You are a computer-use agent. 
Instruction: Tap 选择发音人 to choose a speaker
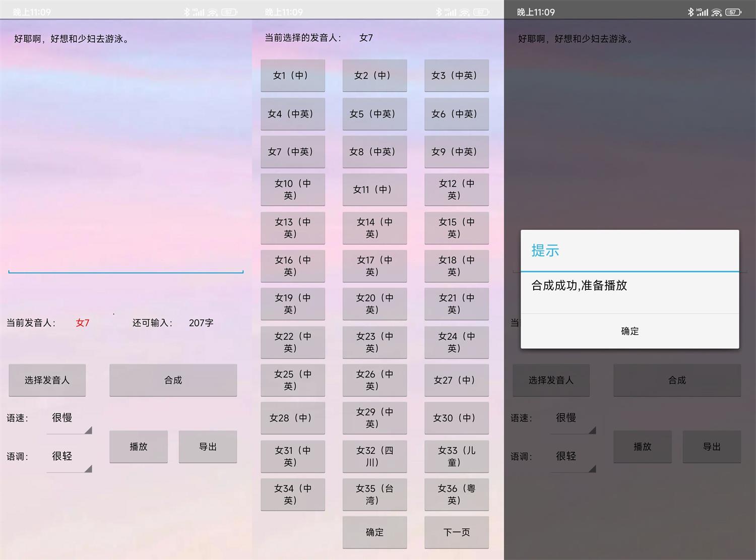(x=47, y=380)
